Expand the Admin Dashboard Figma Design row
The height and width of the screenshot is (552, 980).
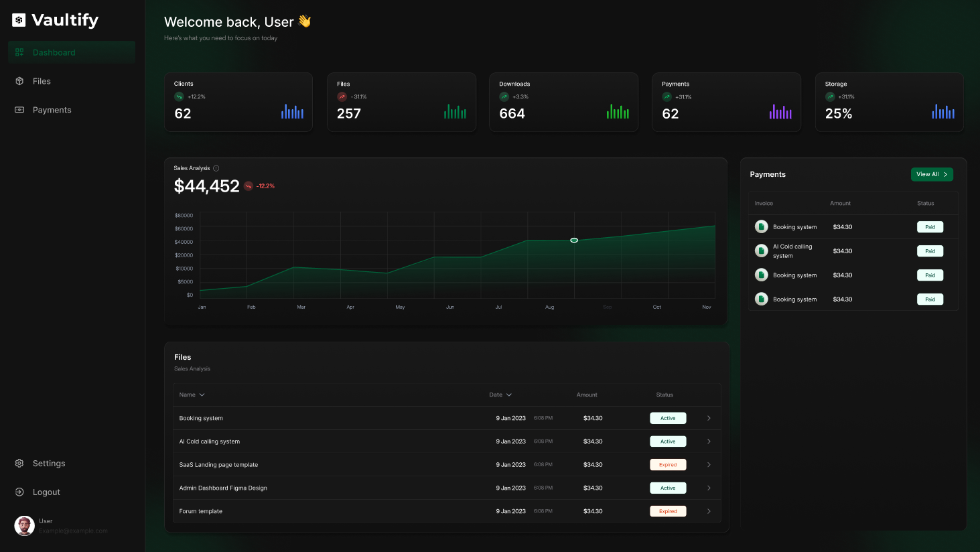pos(708,488)
